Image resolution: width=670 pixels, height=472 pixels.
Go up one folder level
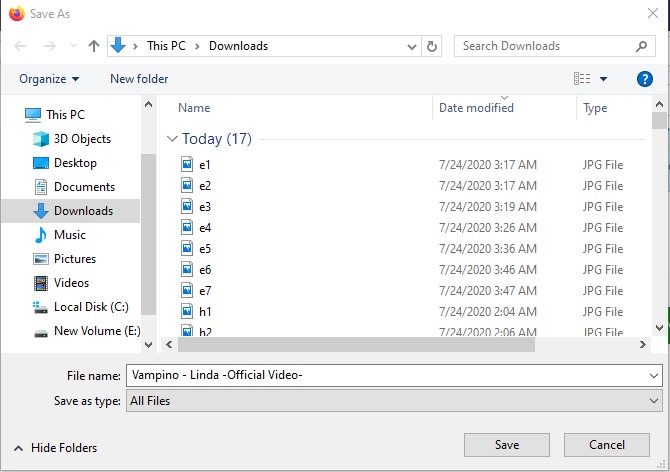click(94, 46)
